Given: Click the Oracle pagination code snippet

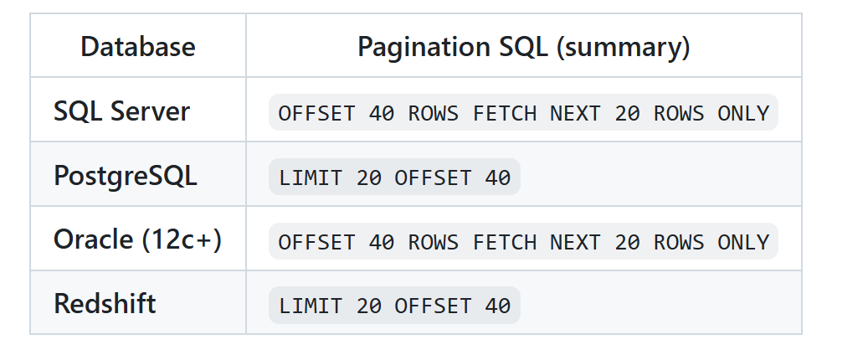Looking at the screenshot, I should pos(523,242).
